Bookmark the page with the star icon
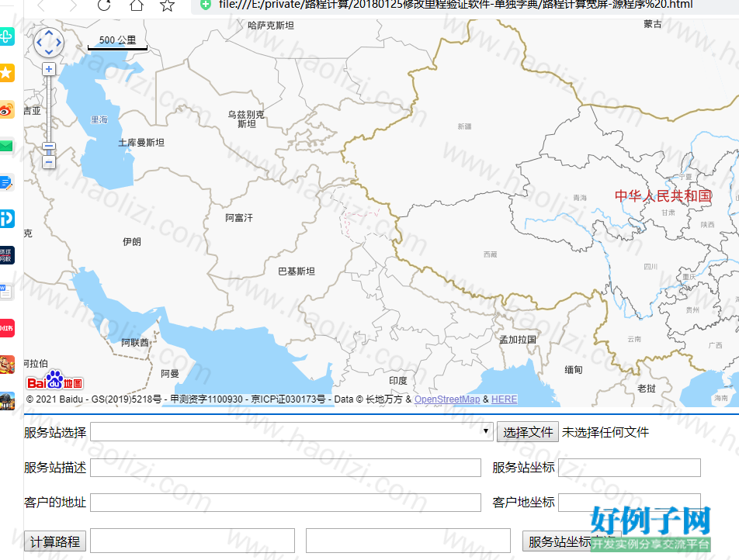 (168, 5)
